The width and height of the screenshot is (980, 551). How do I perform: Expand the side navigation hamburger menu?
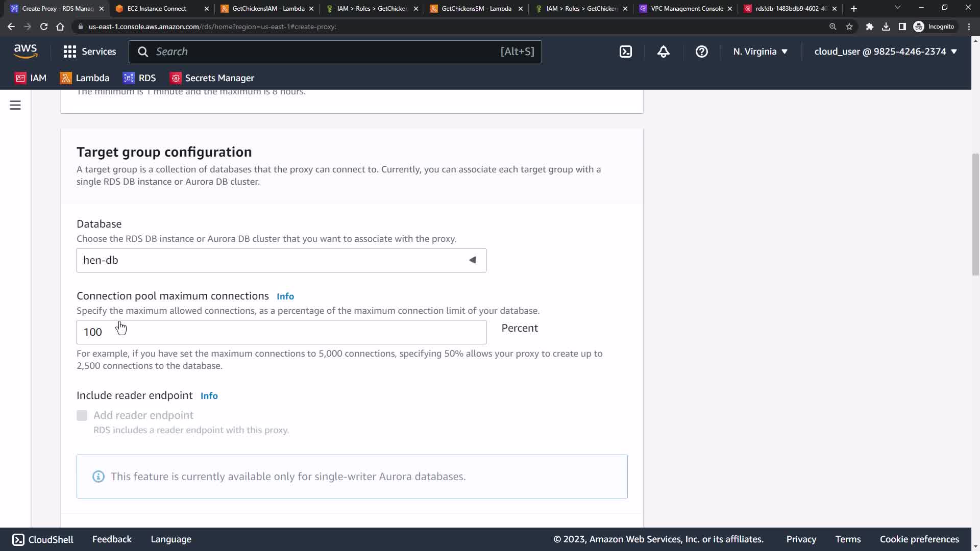tap(15, 105)
